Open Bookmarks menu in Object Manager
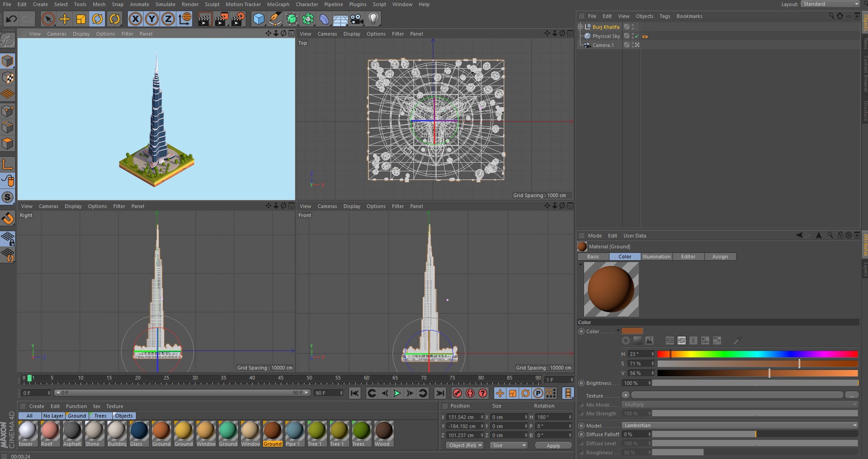This screenshot has width=868, height=459. (689, 16)
